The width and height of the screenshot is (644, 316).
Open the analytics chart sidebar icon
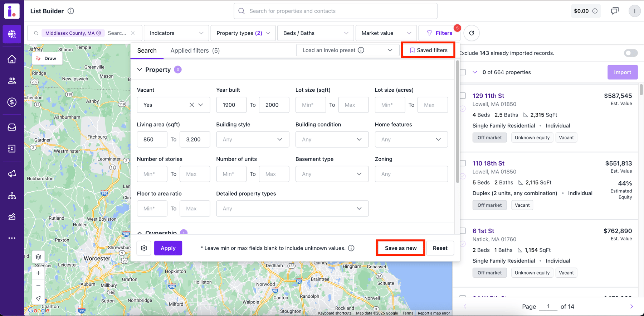pyautogui.click(x=12, y=216)
